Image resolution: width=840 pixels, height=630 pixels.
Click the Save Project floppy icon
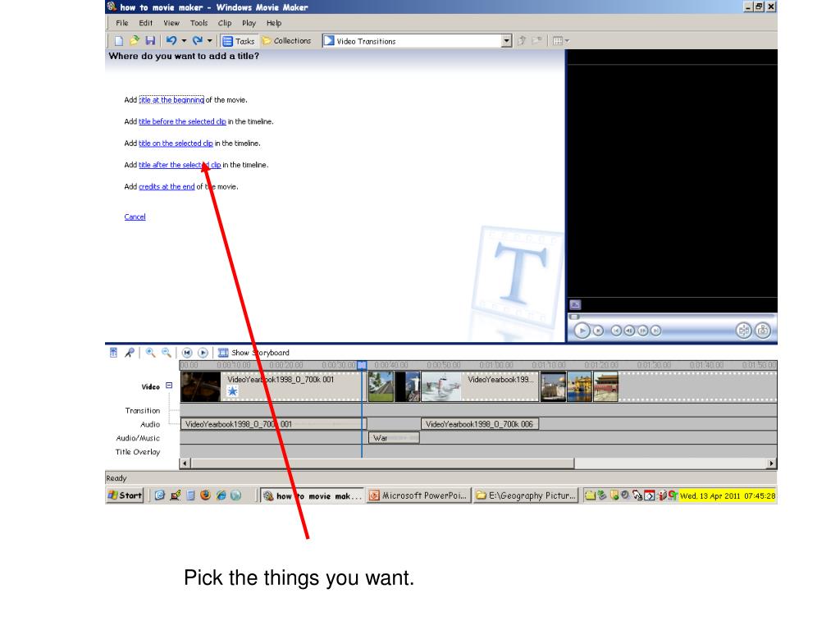click(150, 41)
